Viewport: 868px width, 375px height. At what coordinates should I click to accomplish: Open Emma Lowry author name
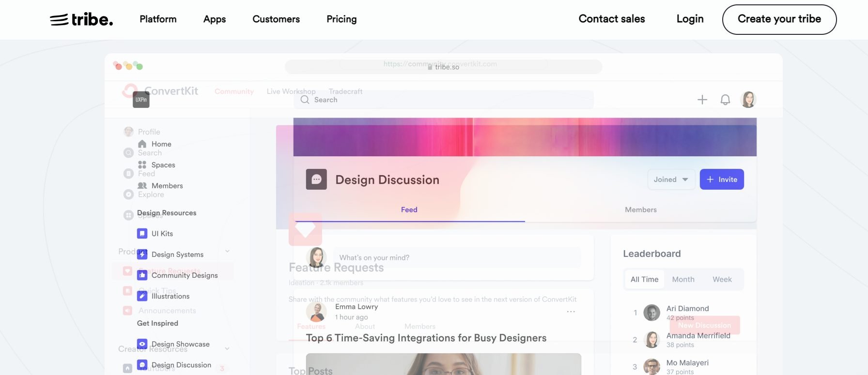tap(356, 307)
